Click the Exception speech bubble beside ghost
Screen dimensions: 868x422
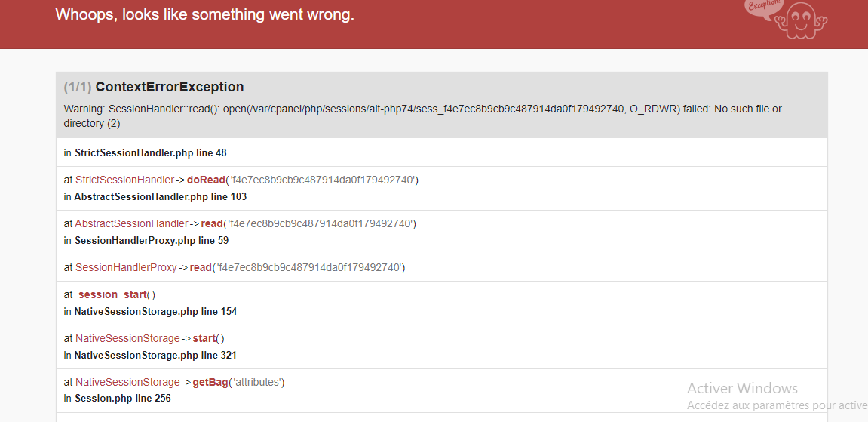tap(764, 8)
